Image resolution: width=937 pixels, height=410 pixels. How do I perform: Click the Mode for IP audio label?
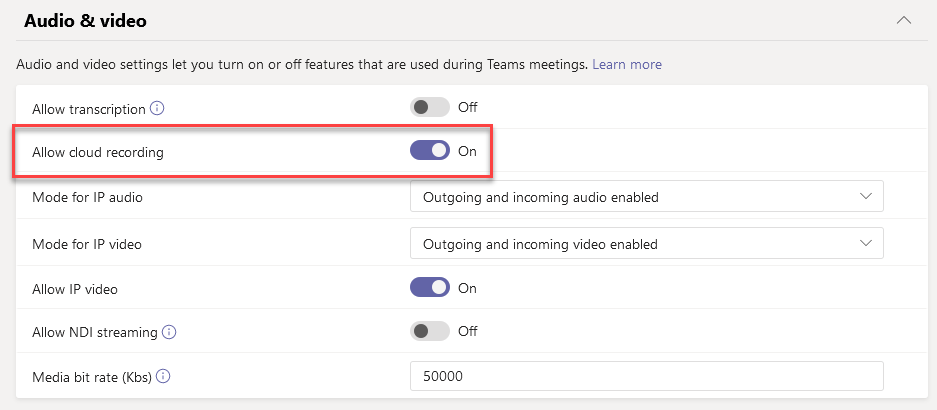pos(87,198)
